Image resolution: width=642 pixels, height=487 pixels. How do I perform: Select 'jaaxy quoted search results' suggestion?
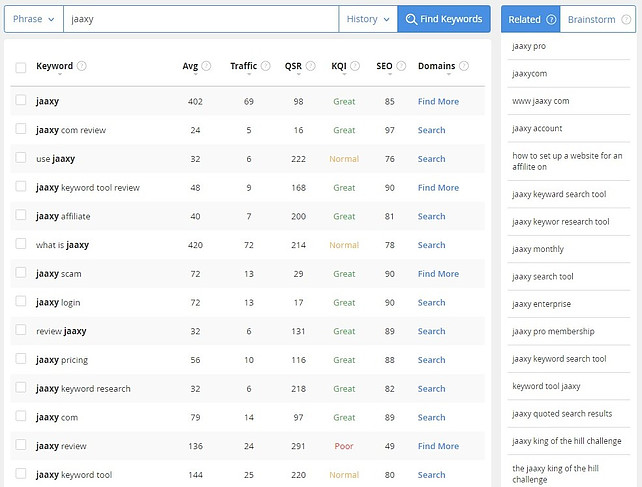562,414
